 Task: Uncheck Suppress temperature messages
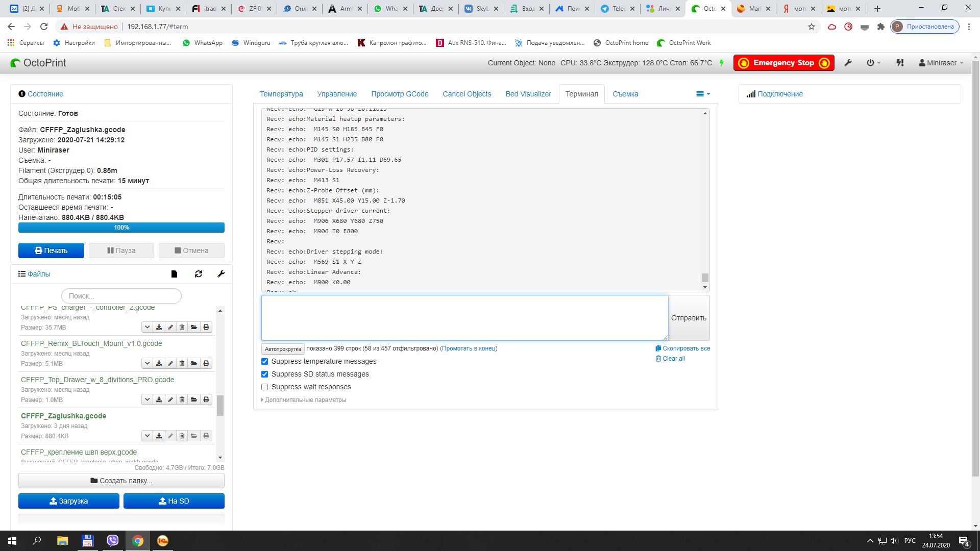point(264,361)
